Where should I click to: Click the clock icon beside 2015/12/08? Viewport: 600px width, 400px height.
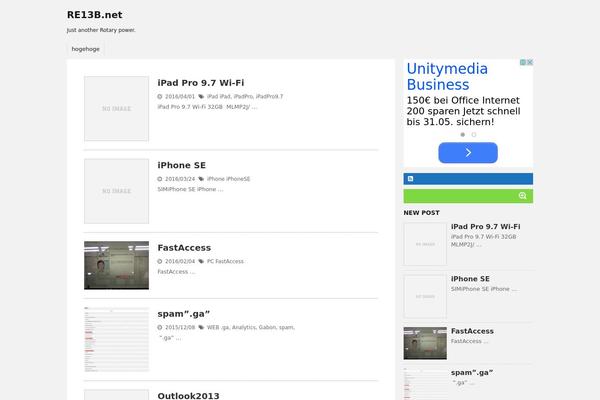point(160,327)
